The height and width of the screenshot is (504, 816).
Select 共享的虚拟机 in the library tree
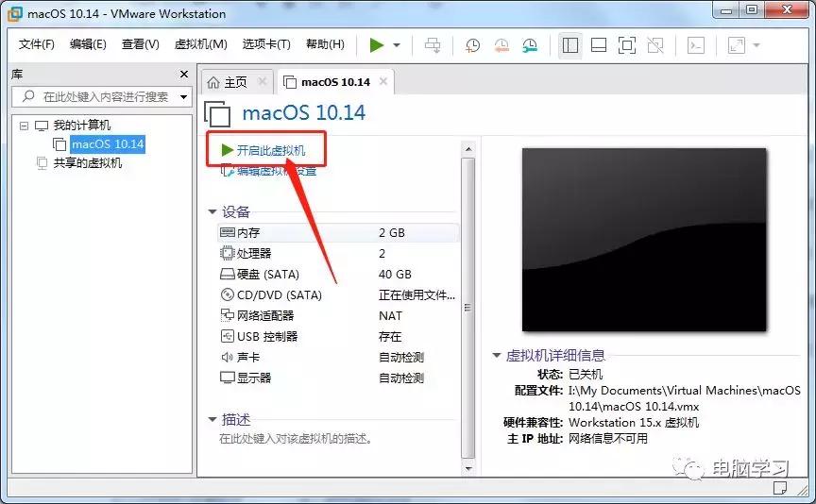(x=88, y=163)
